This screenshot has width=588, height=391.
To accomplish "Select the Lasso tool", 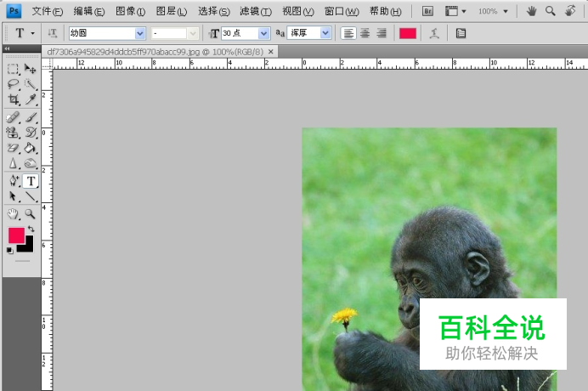I will [x=13, y=84].
